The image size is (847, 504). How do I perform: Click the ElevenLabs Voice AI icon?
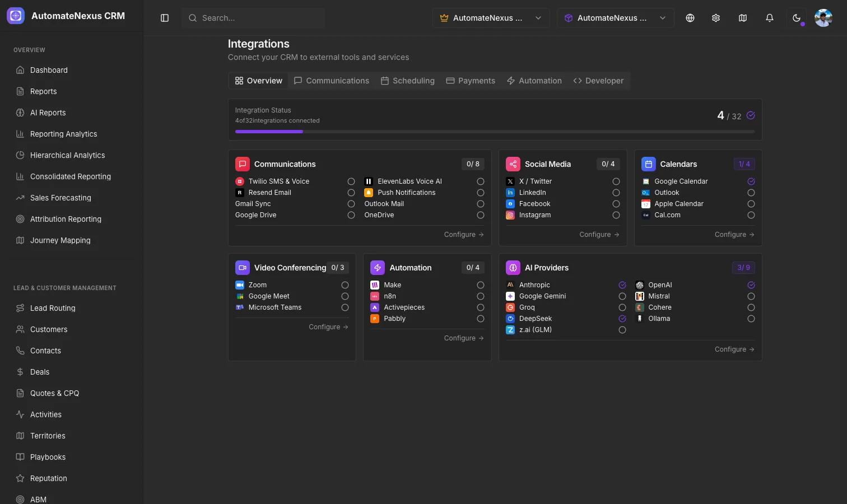click(x=369, y=181)
